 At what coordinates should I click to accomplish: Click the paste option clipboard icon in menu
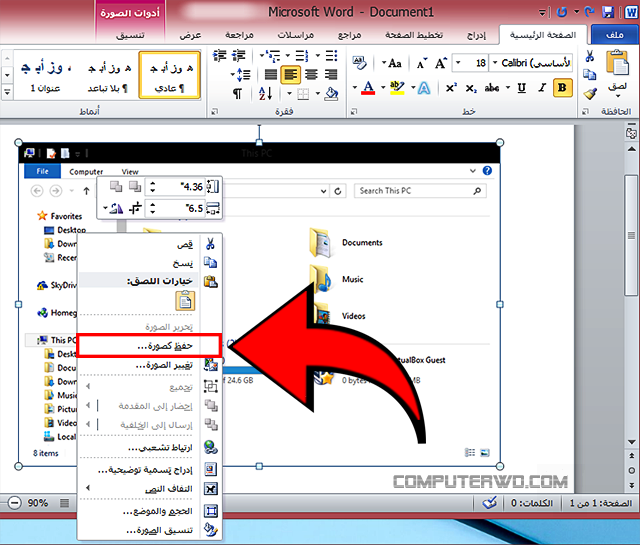click(185, 301)
